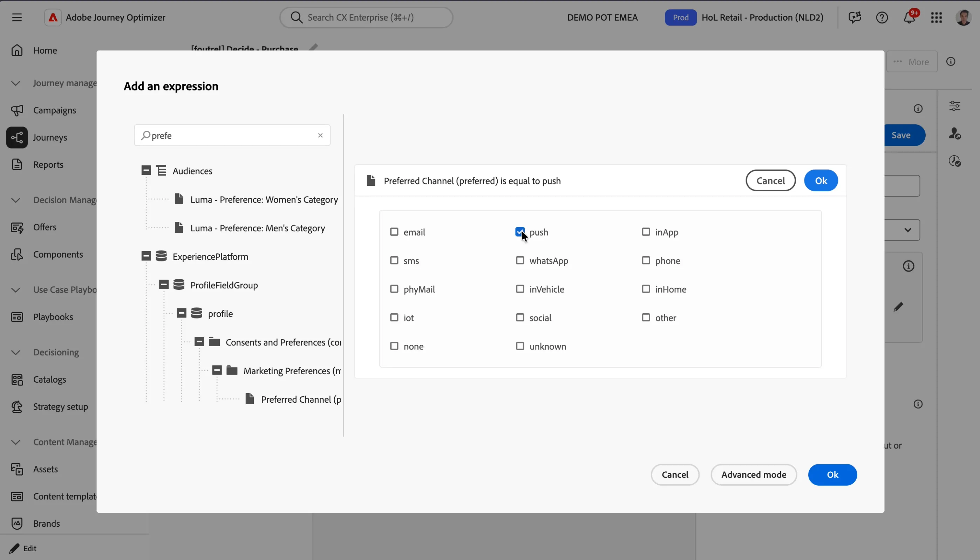Collapse the ExperiencePlatform tree node

point(146,256)
